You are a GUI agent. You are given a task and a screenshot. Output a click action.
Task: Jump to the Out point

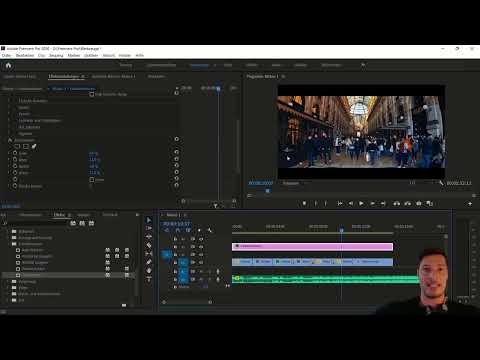click(x=383, y=203)
